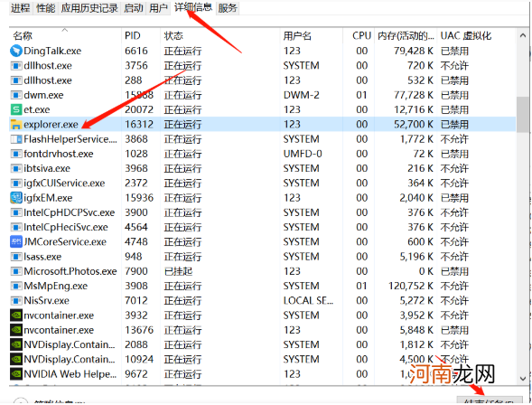Click memory value 79,428 K
This screenshot has height=405, width=532.
tap(414, 51)
